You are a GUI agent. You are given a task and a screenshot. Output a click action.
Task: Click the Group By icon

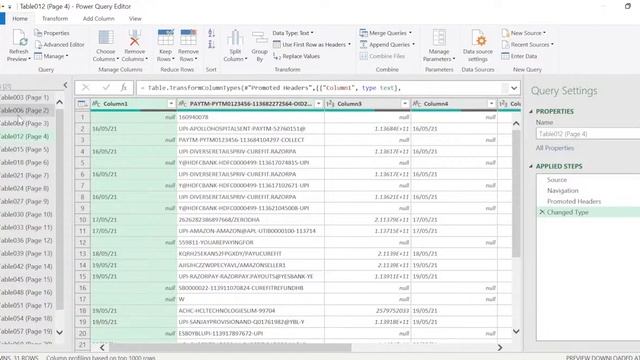pyautogui.click(x=260, y=38)
